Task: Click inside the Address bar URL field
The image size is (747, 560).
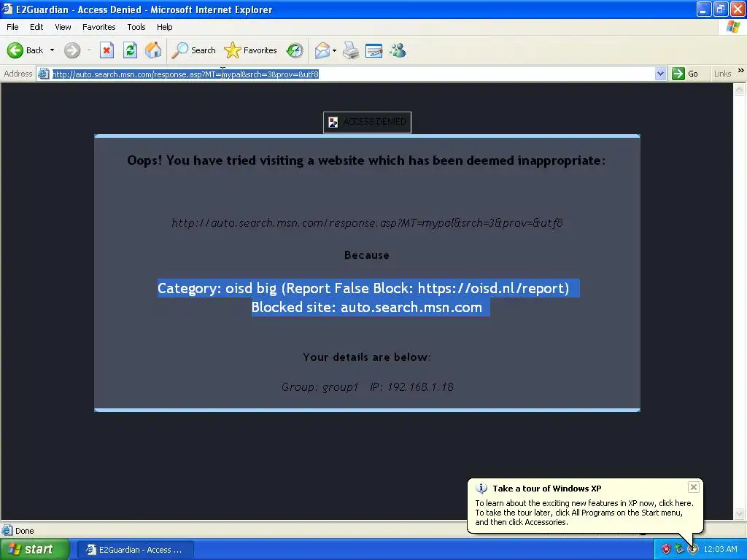Action: 352,74
